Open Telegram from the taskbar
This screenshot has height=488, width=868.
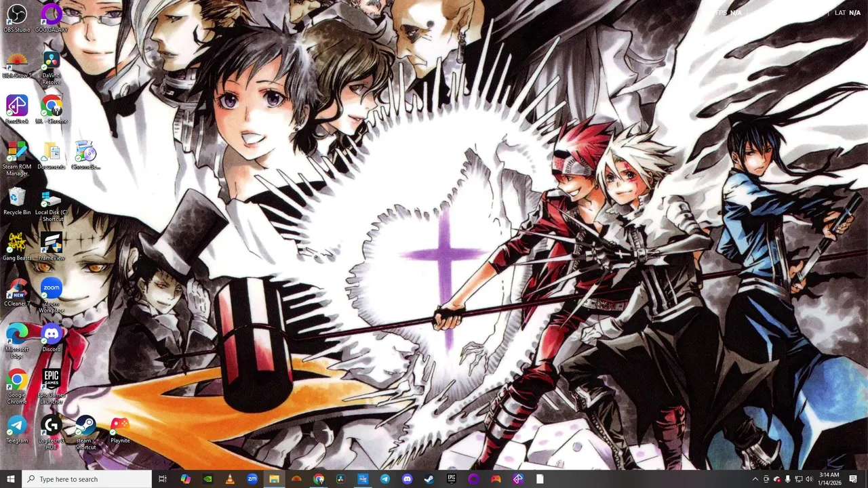tap(385, 479)
